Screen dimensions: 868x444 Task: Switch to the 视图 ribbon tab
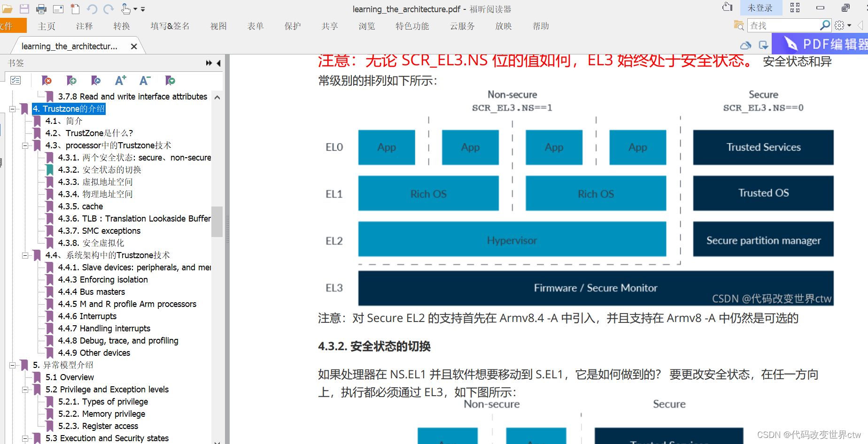pos(218,26)
